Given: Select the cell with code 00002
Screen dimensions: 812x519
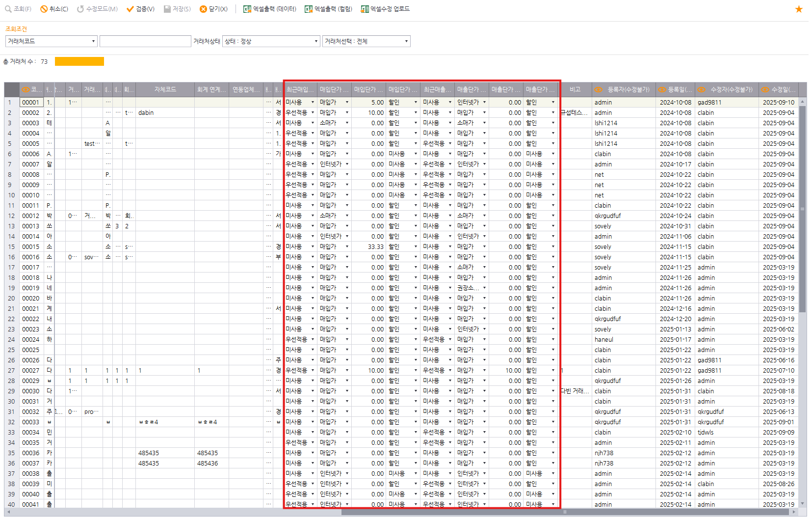Looking at the screenshot, I should tap(31, 113).
